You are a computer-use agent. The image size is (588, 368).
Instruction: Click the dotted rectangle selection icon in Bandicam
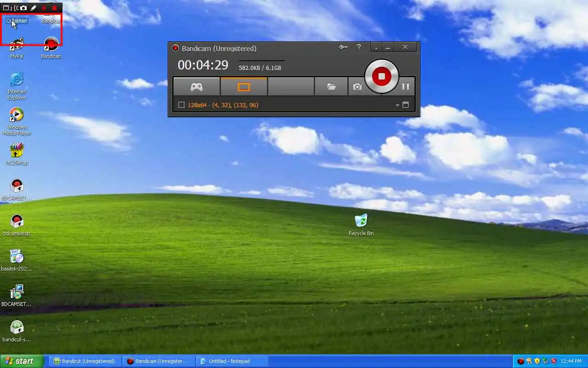181,105
